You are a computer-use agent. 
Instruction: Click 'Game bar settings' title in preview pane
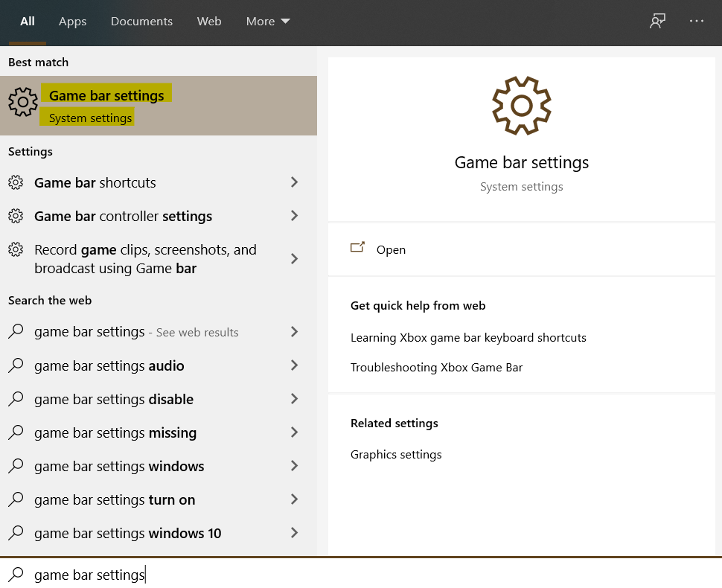click(521, 162)
